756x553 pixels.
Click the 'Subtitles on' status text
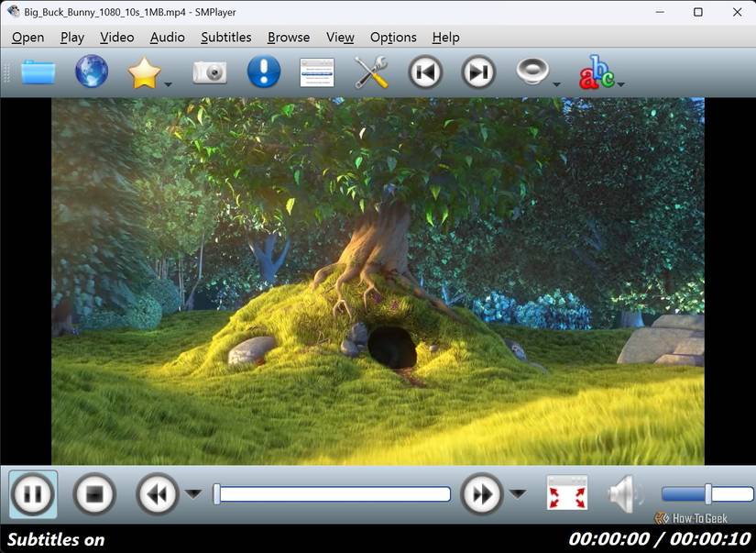coord(56,539)
